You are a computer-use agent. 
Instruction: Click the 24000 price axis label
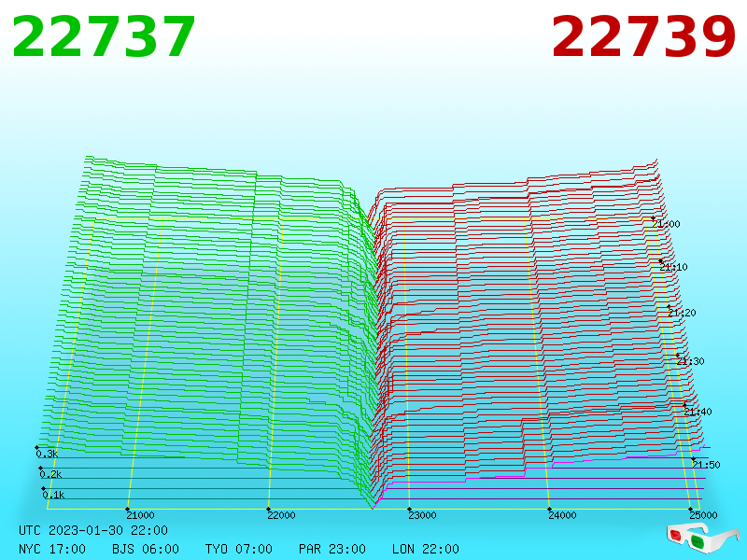[x=562, y=515]
